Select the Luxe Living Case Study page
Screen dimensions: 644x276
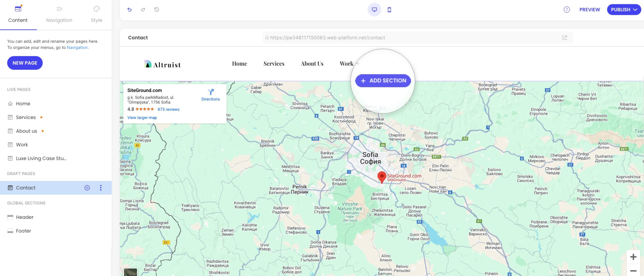(x=41, y=159)
